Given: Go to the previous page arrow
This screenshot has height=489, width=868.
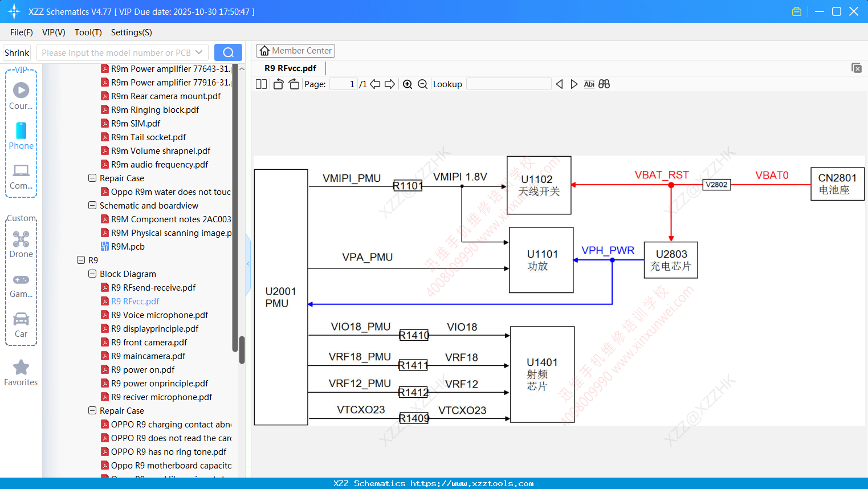Looking at the screenshot, I should coord(375,84).
